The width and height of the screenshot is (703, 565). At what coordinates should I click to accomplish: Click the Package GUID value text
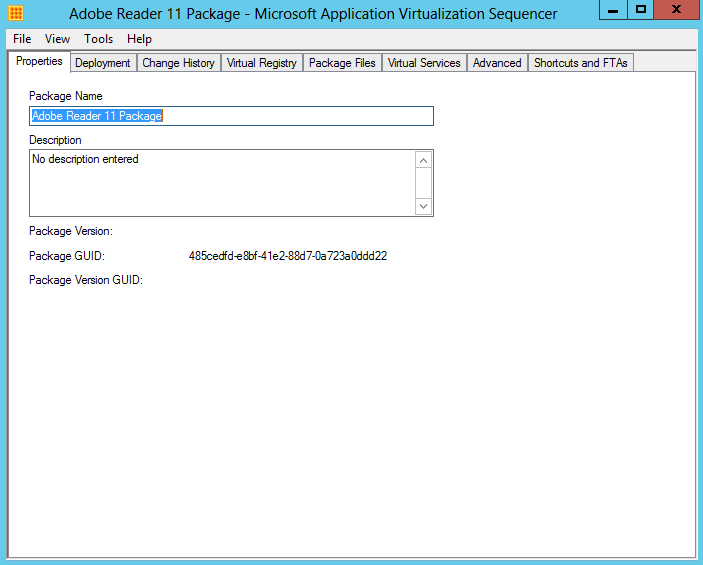coord(288,256)
